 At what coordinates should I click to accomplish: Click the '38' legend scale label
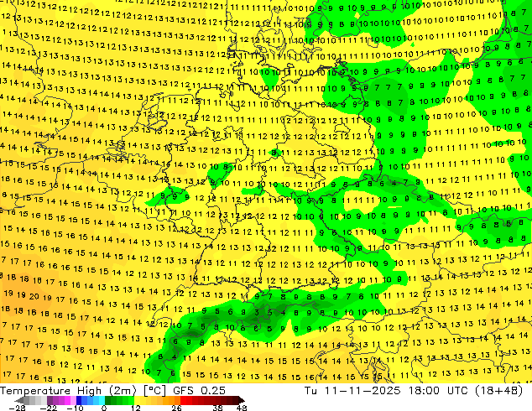coord(218,408)
